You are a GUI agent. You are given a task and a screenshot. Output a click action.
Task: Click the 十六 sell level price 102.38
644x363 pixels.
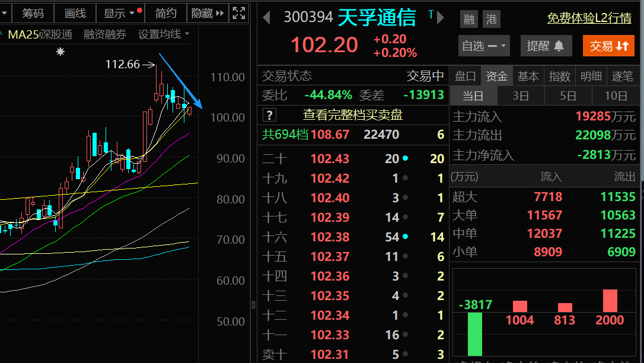[330, 237]
